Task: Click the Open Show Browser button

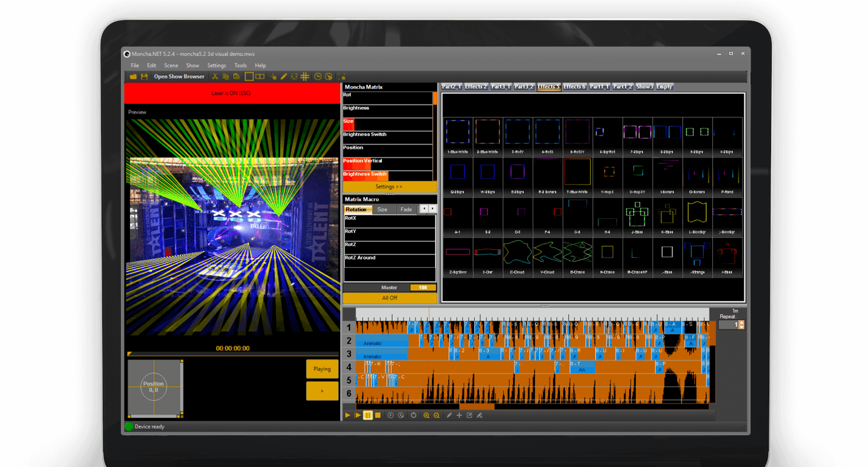Action: click(179, 76)
